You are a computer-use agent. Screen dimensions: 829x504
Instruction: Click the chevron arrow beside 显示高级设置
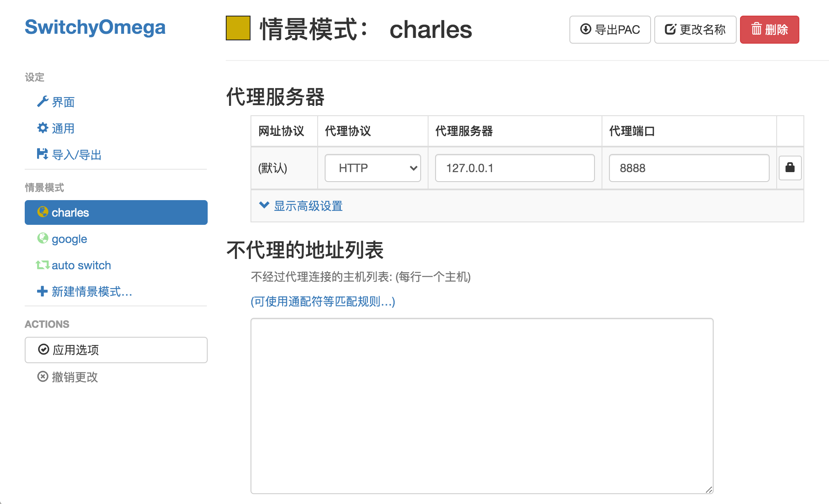point(264,205)
